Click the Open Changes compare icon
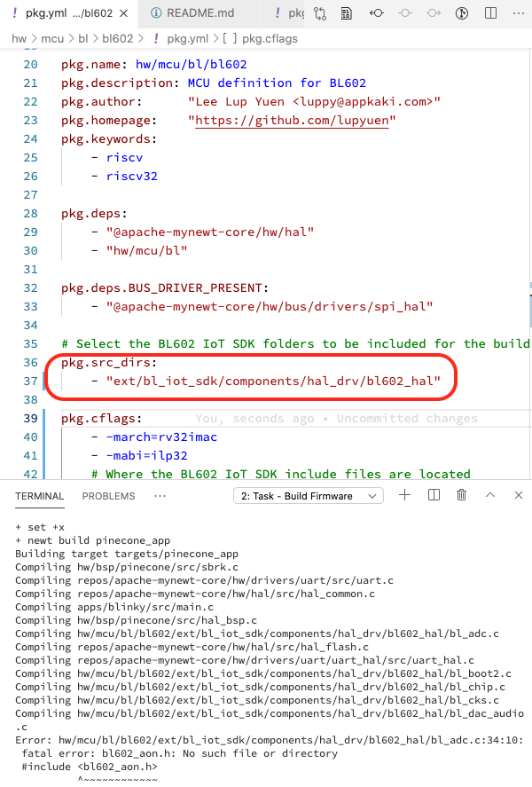The image size is (532, 787). coord(320,13)
